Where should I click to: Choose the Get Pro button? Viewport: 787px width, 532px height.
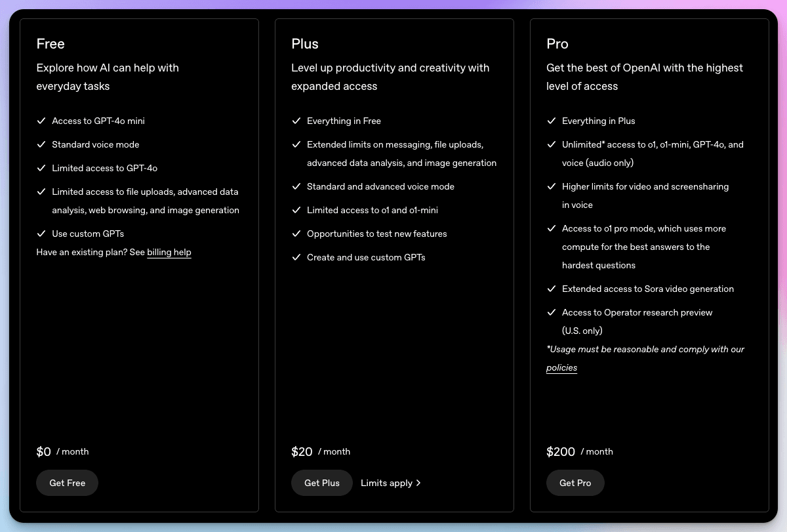[575, 483]
